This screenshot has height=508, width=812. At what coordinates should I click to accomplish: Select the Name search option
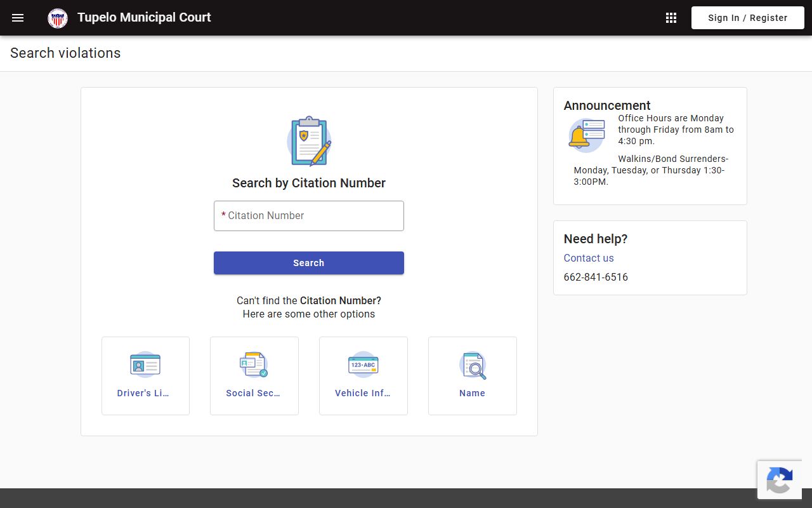pyautogui.click(x=473, y=376)
